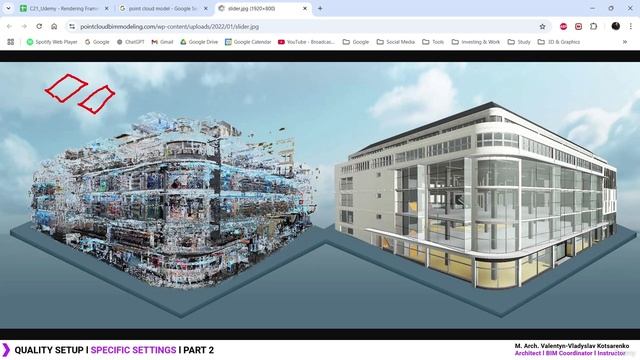
Task: Expand the Google bookmarks folder
Action: click(356, 42)
